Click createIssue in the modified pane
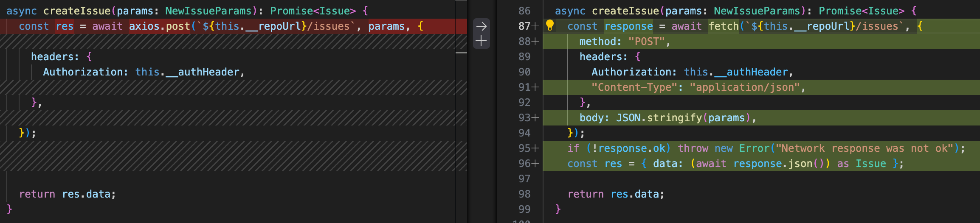The height and width of the screenshot is (223, 980). (625, 11)
